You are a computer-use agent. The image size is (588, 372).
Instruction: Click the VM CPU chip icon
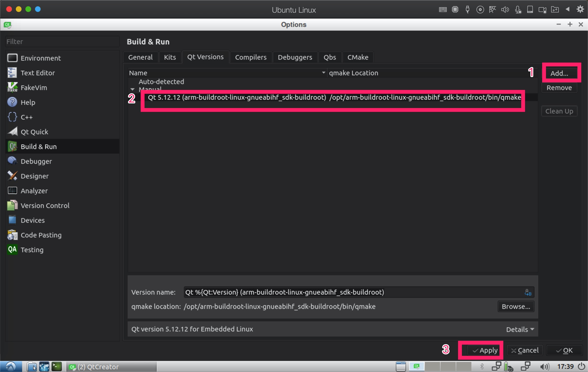455,10
